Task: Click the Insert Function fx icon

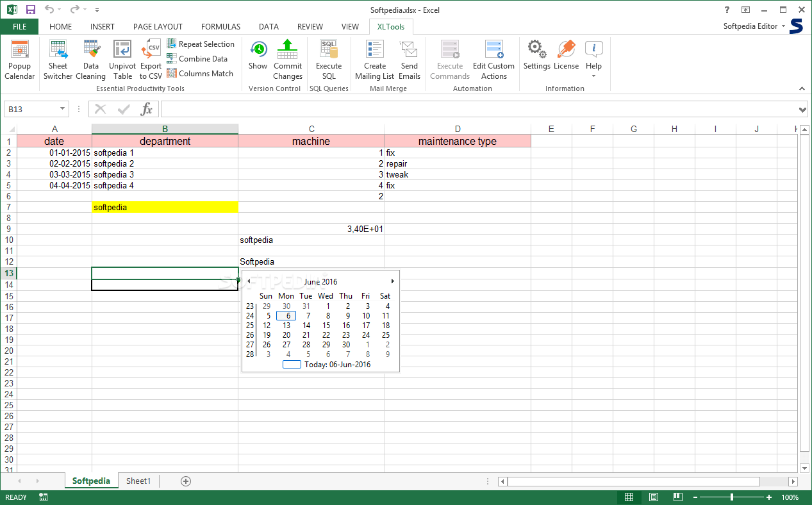Action: click(147, 109)
